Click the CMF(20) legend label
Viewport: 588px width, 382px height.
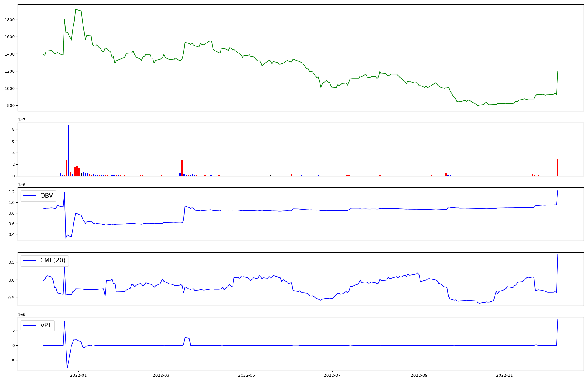tap(53, 261)
